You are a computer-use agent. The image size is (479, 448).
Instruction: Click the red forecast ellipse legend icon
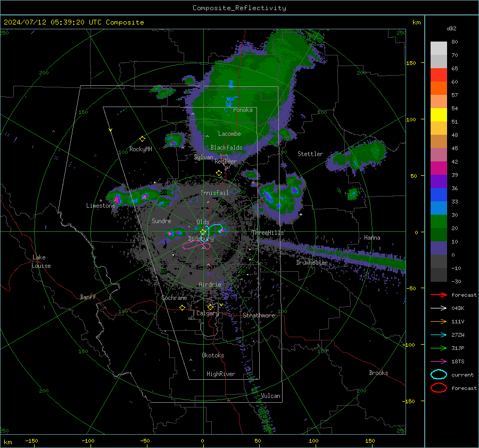click(x=439, y=388)
